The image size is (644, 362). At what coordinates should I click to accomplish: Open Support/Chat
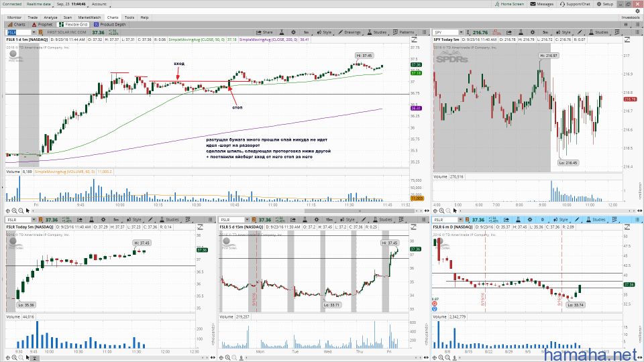[575, 4]
